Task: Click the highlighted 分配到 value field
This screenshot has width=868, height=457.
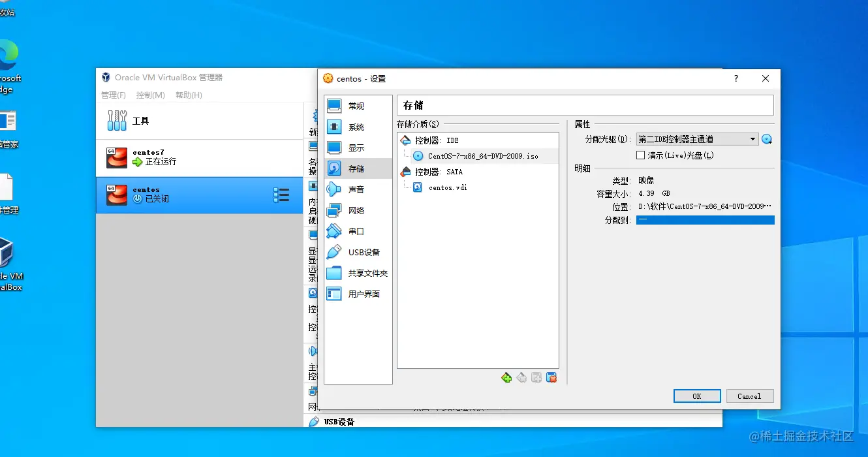Action: tap(705, 220)
